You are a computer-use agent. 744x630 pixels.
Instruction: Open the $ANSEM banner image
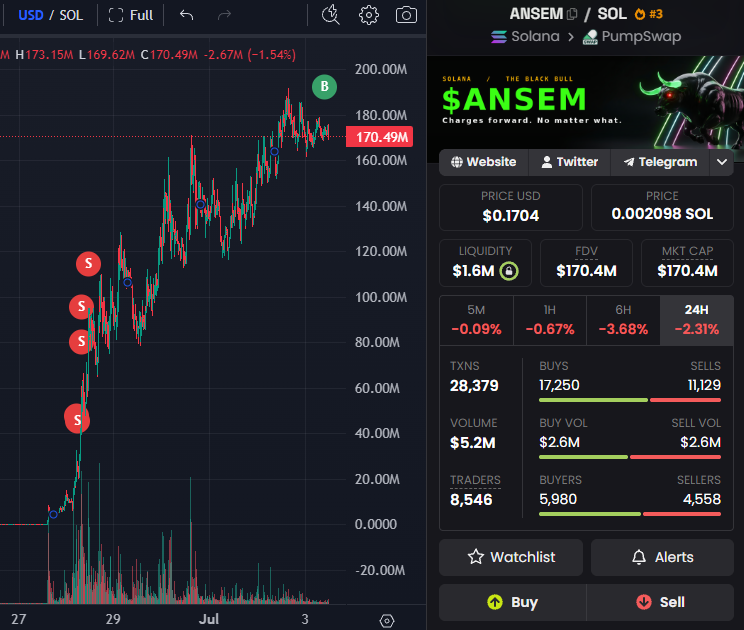click(586, 102)
